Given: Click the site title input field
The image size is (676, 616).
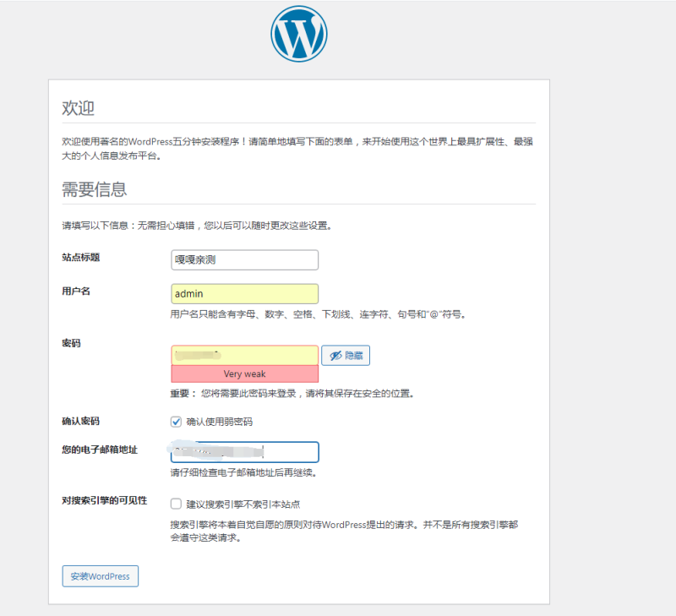Looking at the screenshot, I should pos(244,260).
